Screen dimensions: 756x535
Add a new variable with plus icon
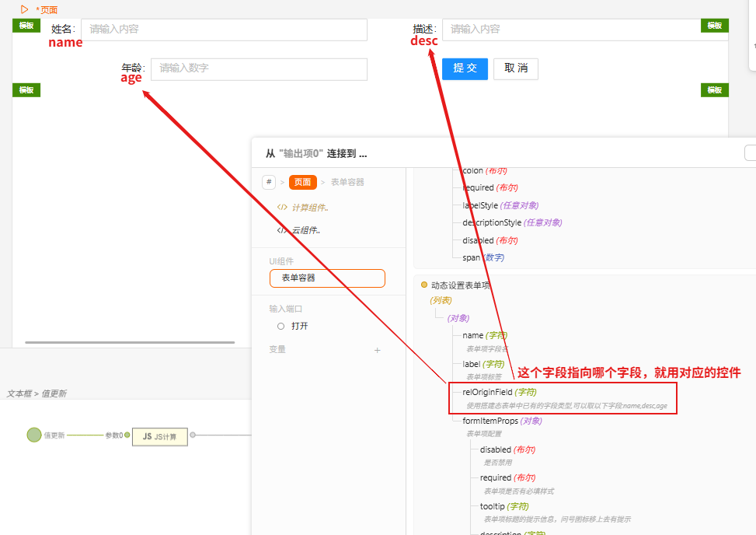point(378,351)
